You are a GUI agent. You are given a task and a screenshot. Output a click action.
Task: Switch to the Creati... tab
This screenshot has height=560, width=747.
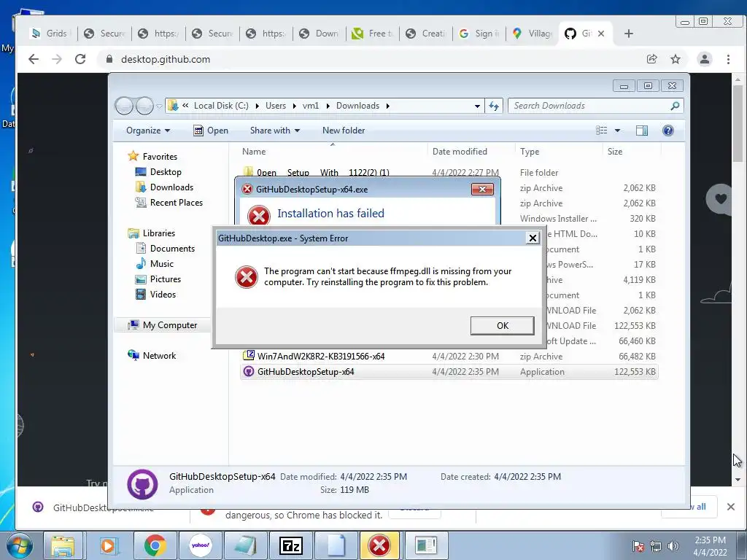point(426,34)
